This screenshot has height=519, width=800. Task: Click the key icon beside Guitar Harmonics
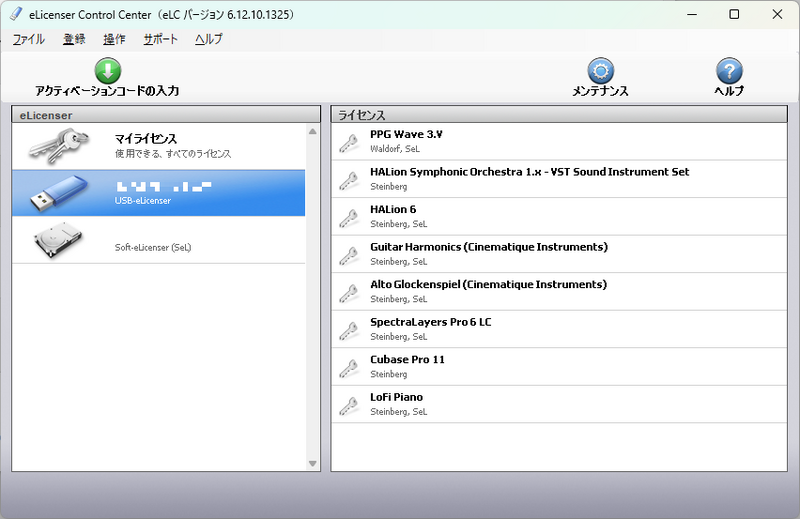pyautogui.click(x=349, y=255)
